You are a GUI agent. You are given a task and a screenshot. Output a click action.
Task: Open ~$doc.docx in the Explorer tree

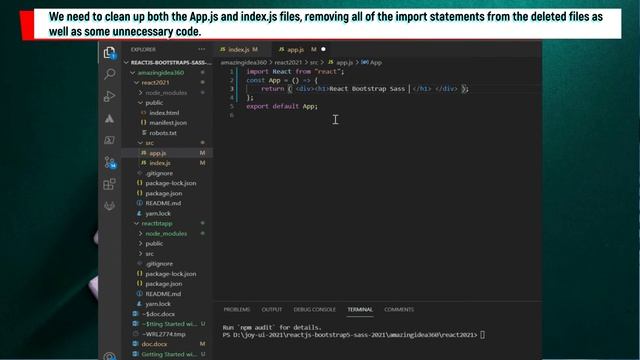click(168, 314)
